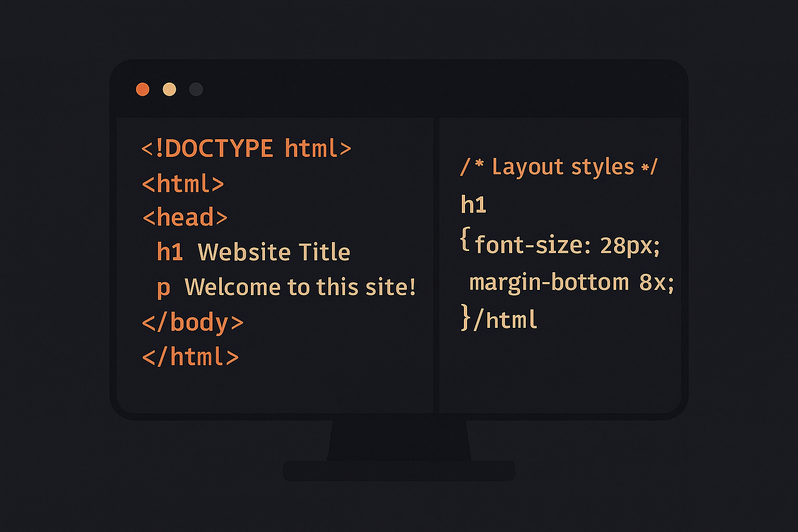Click the orange h1 tag in the left pane
The width and height of the screenshot is (798, 532).
click(170, 252)
